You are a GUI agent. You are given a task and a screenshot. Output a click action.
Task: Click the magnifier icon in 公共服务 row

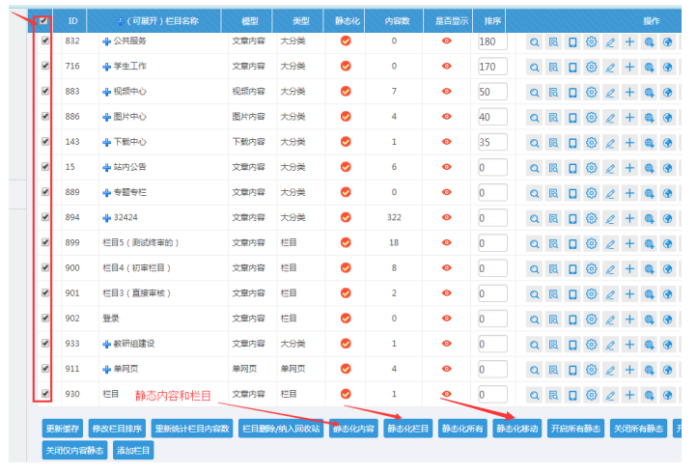[534, 42]
